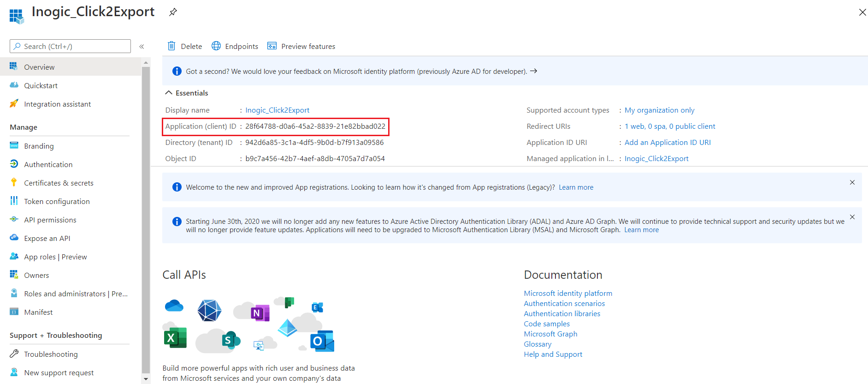Open the Preview features icon

coord(272,46)
